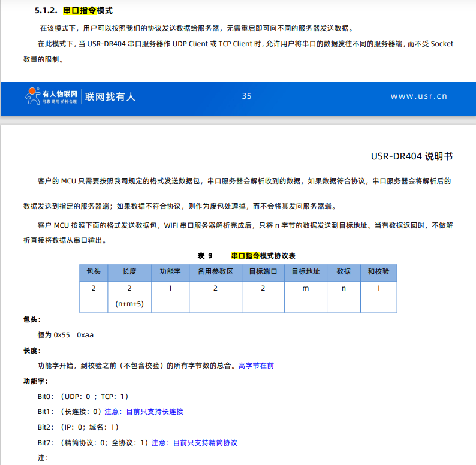Image resolution: width=476 pixels, height=465 pixels.
Task: Select the 包头 table header cell
Action: pyautogui.click(x=94, y=271)
